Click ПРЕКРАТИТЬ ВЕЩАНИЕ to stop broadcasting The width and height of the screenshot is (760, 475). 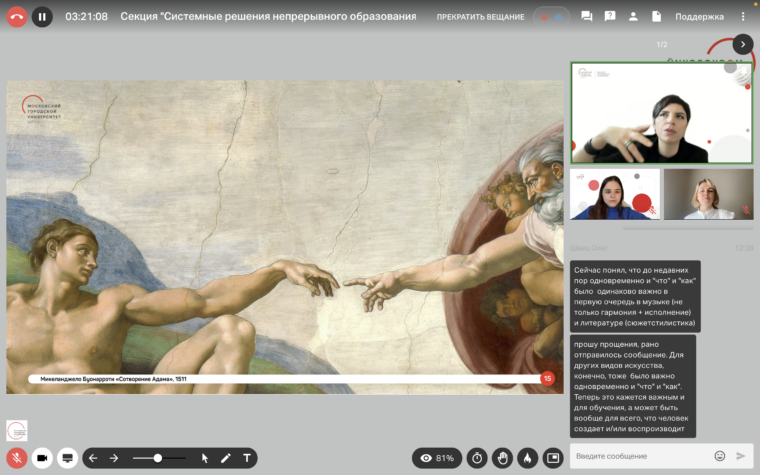pyautogui.click(x=480, y=17)
